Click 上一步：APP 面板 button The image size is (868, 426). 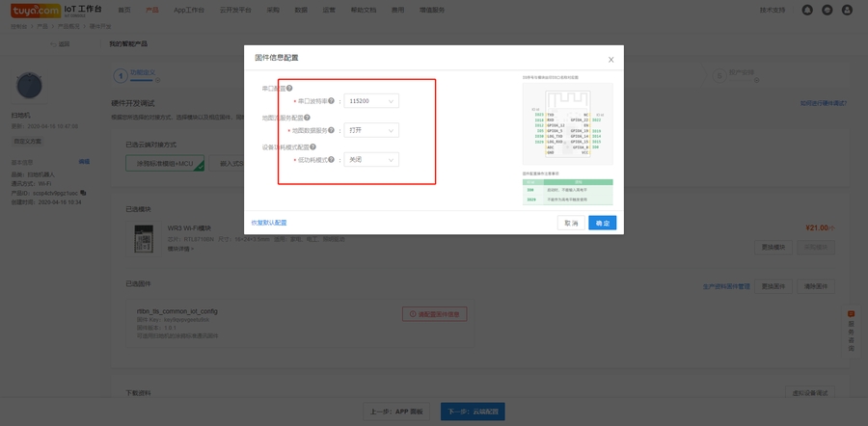click(396, 412)
